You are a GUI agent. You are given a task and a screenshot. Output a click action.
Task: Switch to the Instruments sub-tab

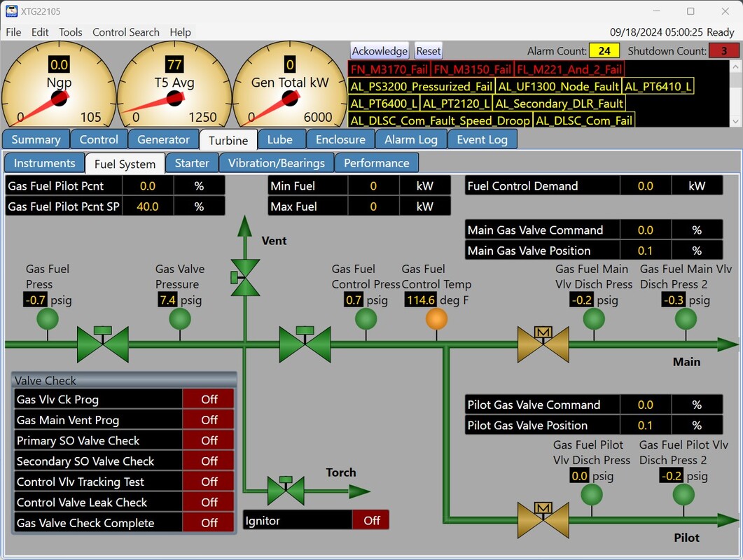pos(45,163)
